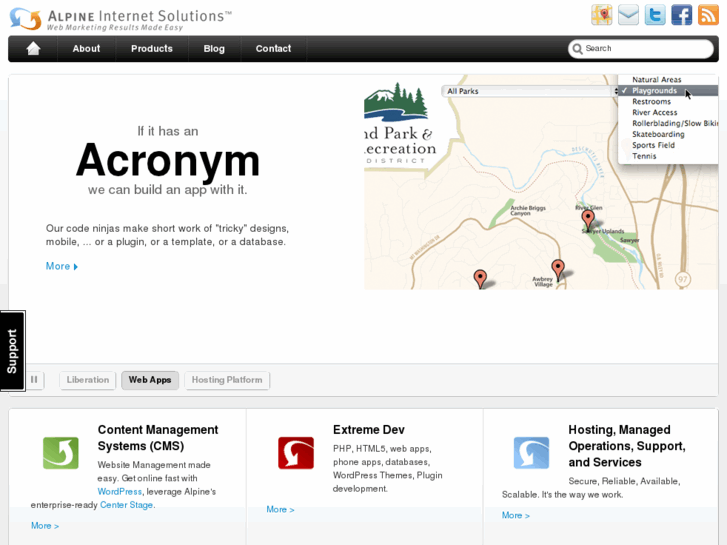Image resolution: width=727 pixels, height=545 pixels.
Task: Open the Blog page
Action: click(x=214, y=49)
